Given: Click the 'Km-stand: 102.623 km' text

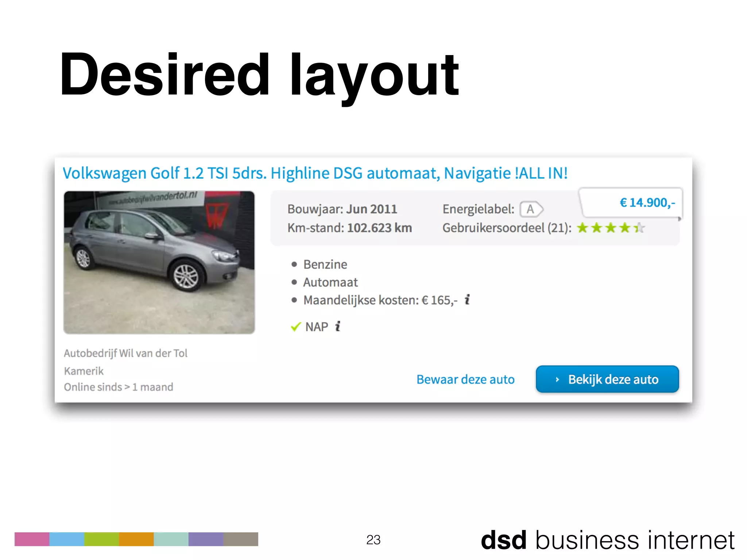Looking at the screenshot, I should point(349,228).
